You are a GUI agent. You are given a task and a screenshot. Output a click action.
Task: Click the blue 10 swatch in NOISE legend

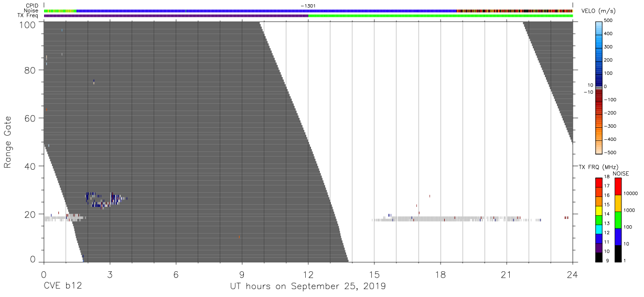[x=617, y=237]
